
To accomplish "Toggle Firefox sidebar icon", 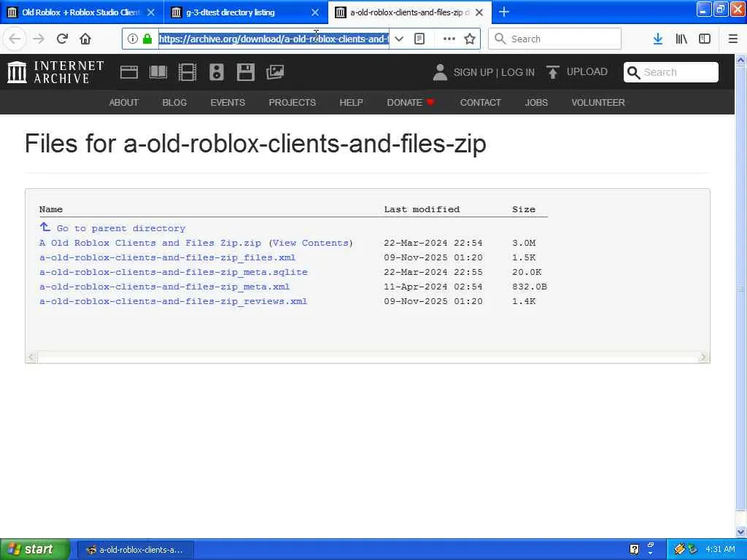I will (x=705, y=39).
